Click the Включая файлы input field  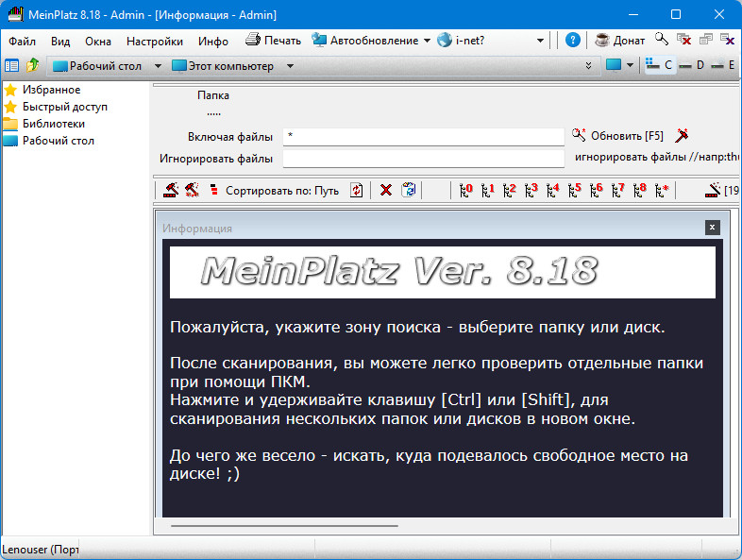(x=423, y=137)
